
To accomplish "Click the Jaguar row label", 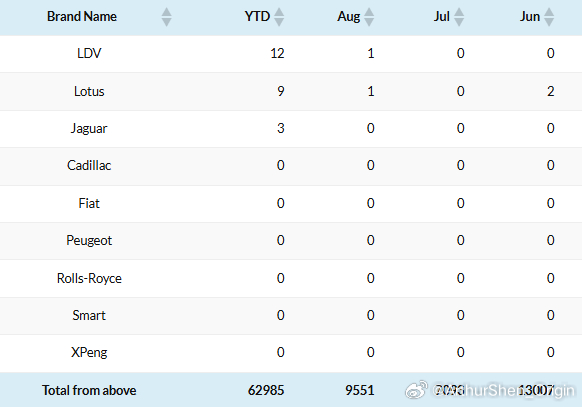I will click(89, 129).
